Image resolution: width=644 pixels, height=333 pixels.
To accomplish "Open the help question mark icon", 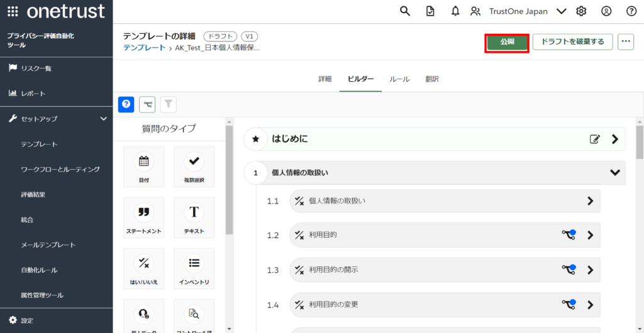I will coord(631,11).
